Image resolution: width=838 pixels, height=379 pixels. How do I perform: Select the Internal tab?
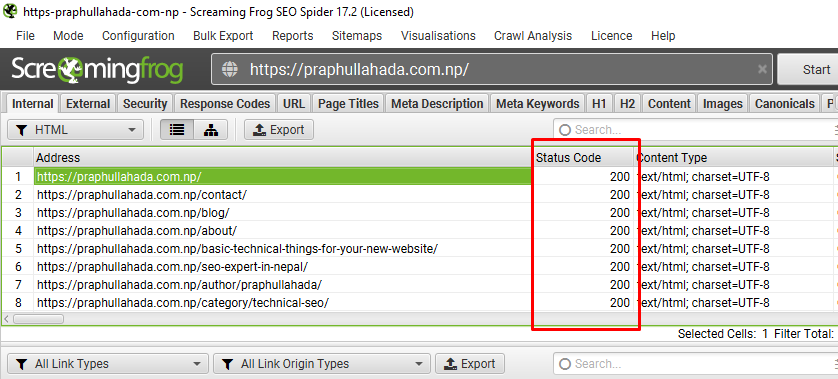click(33, 104)
